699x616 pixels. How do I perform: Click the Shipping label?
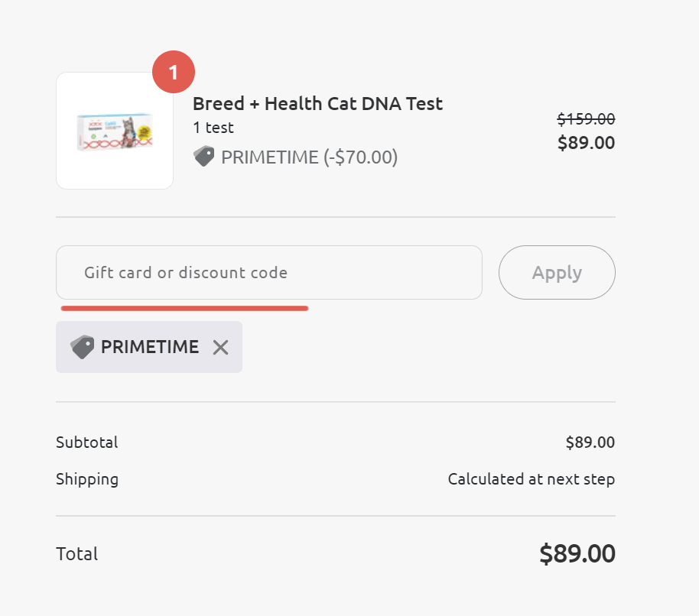coord(87,479)
